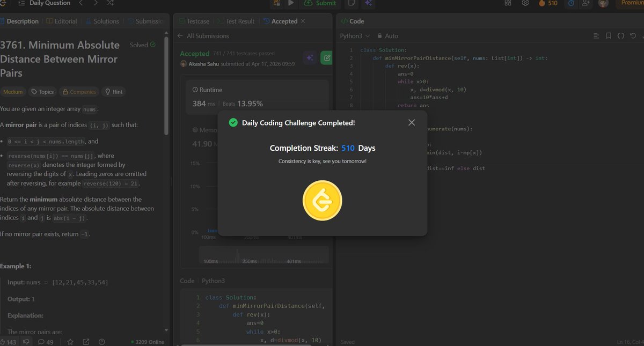Click the Solved status badge
The image size is (644, 346).
(x=143, y=45)
